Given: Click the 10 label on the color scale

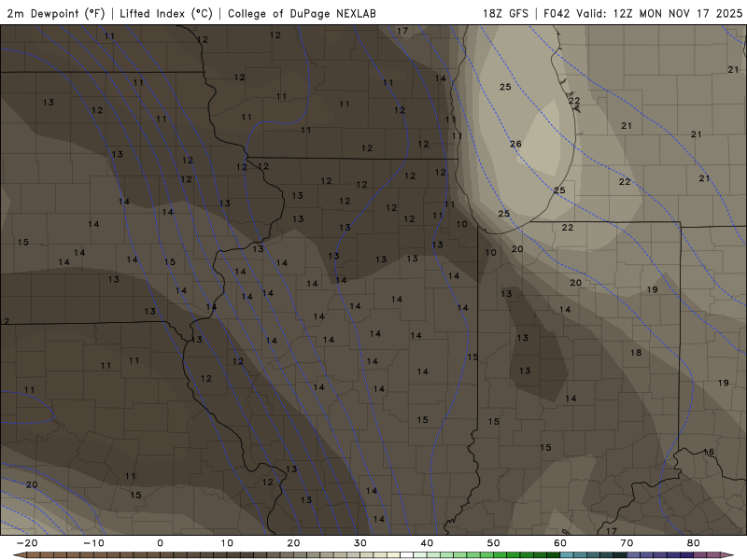Looking at the screenshot, I should [227, 543].
